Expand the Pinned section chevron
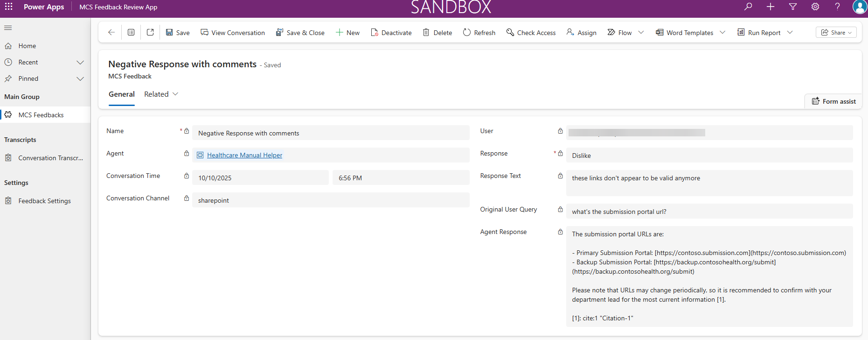Viewport: 868px width, 340px height. [x=80, y=78]
